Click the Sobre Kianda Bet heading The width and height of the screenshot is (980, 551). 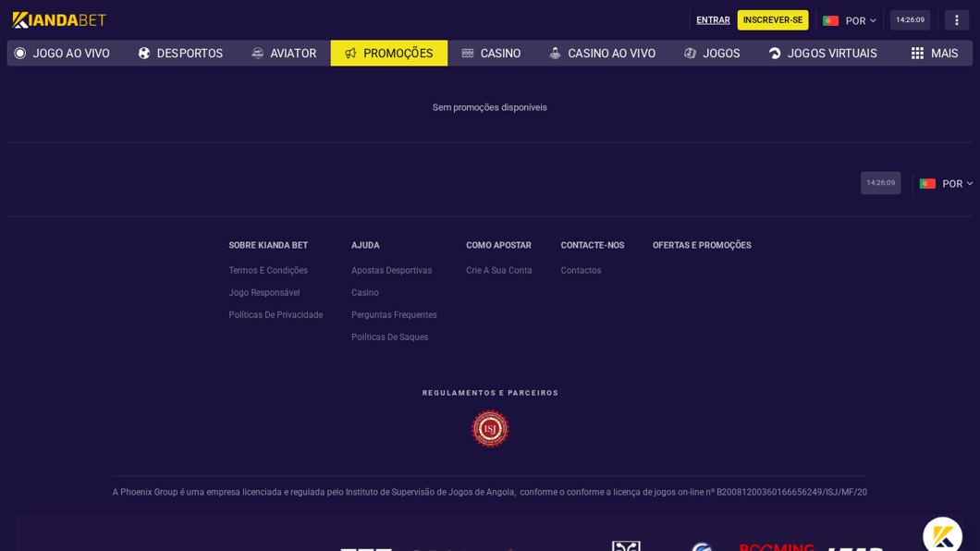pyautogui.click(x=268, y=246)
